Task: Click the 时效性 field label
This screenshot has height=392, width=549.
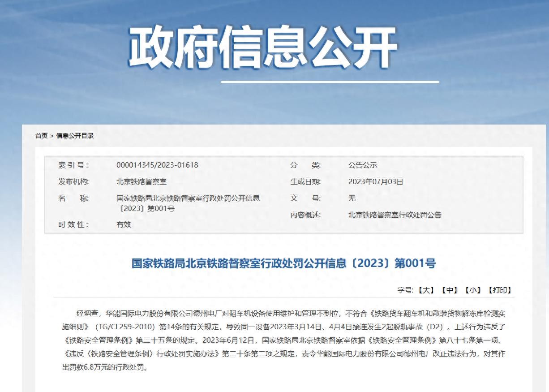Action: pos(73,224)
